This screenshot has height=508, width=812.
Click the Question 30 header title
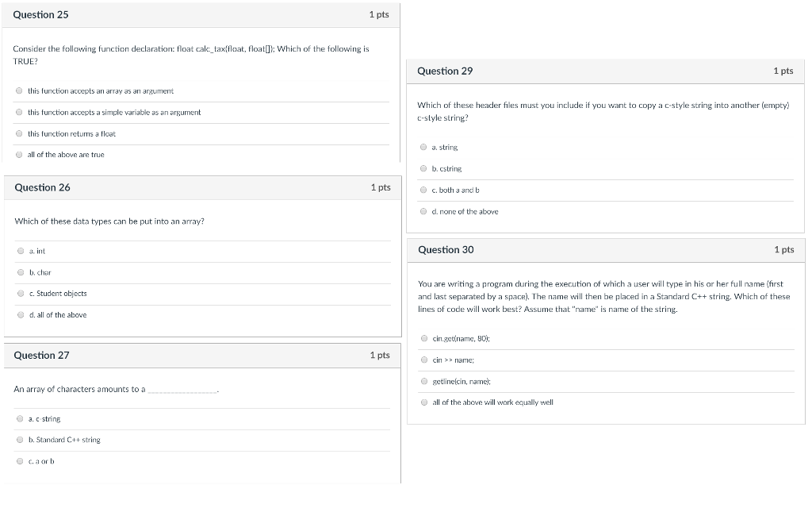[x=446, y=250]
